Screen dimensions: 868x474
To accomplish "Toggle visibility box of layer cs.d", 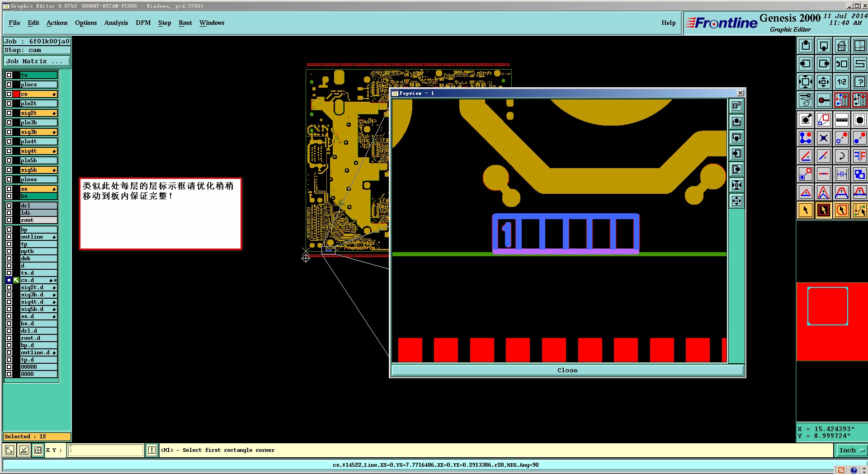I will coord(9,280).
